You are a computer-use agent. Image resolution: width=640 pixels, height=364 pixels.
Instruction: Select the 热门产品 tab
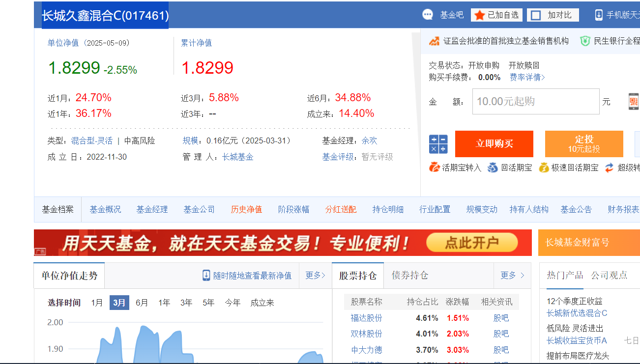pyautogui.click(x=565, y=275)
